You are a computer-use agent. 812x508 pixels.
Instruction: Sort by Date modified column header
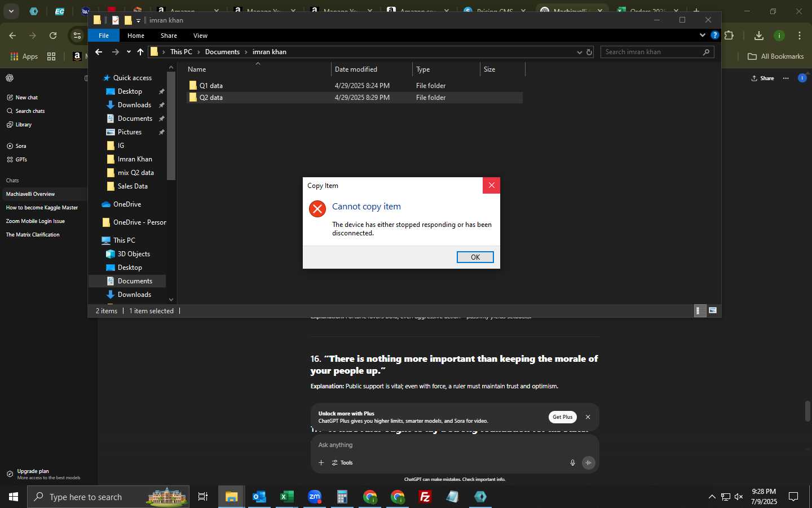tap(372, 69)
